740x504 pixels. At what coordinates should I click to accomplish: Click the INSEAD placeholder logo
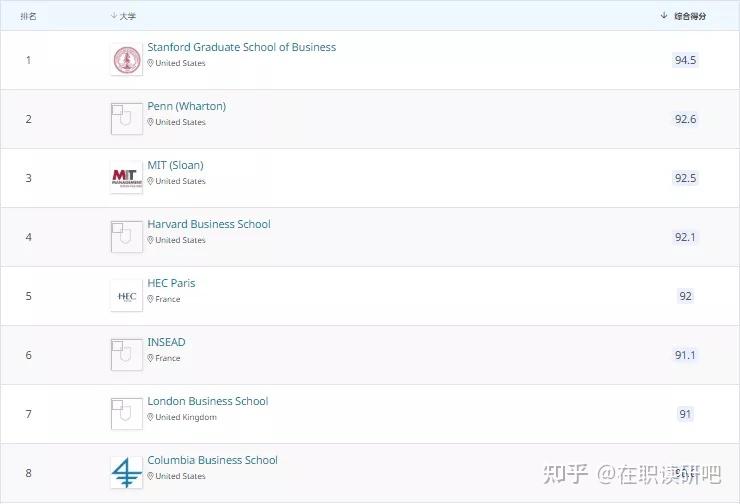126,355
